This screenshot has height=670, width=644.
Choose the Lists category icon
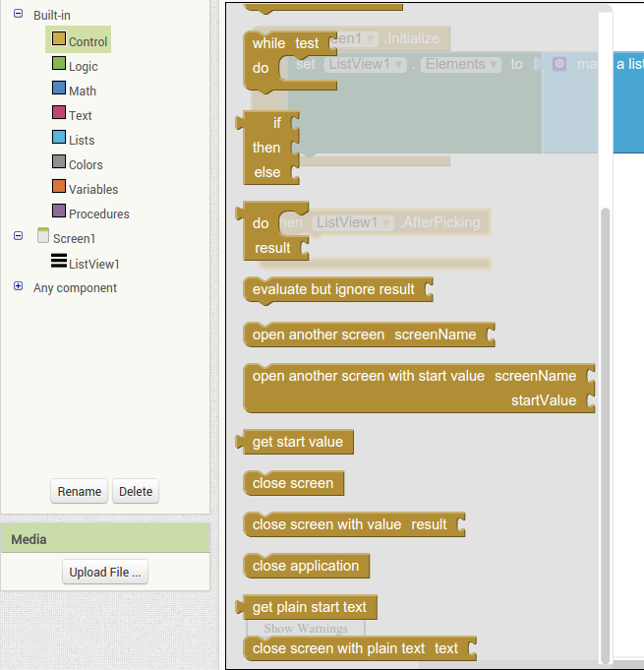click(59, 139)
